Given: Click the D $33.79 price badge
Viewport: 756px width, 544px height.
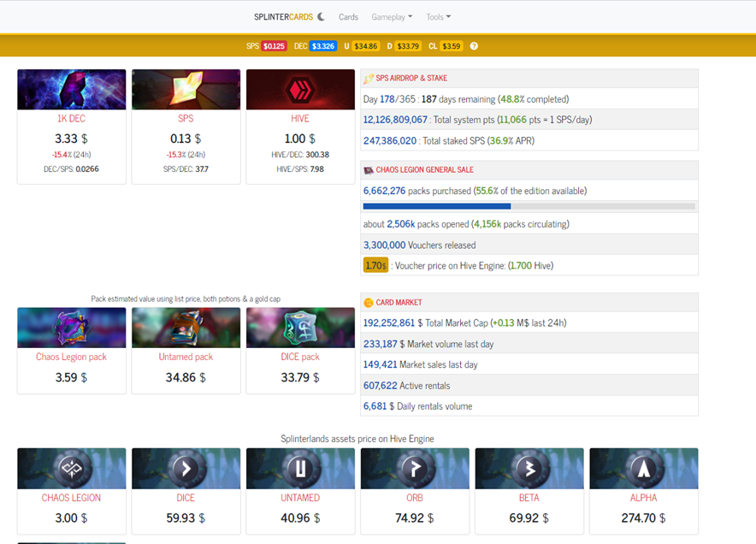Looking at the screenshot, I should tap(408, 46).
